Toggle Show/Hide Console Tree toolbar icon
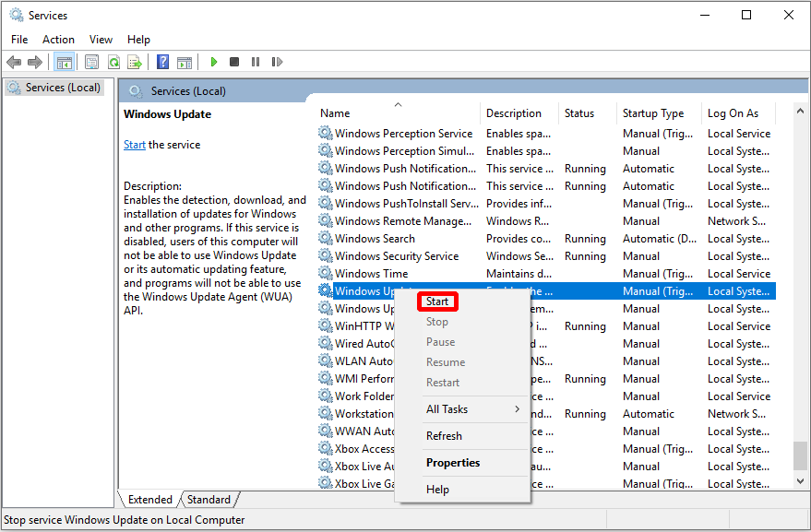The width and height of the screenshot is (811, 532). [65, 62]
